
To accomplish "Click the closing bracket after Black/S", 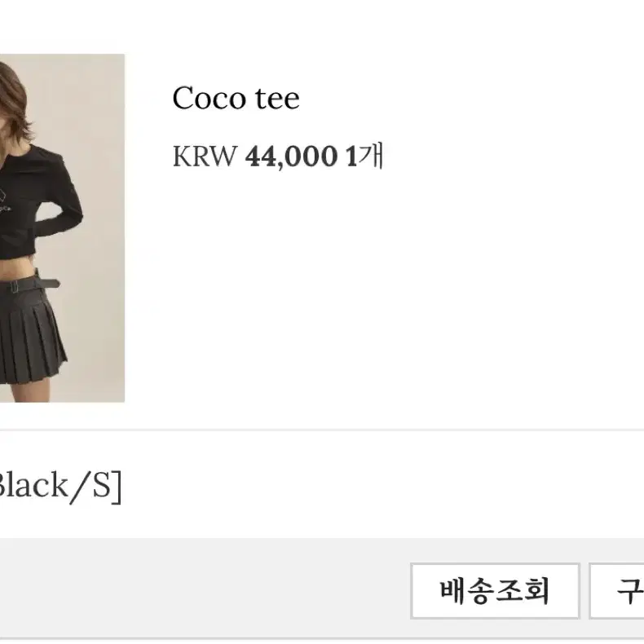I will point(117,487).
